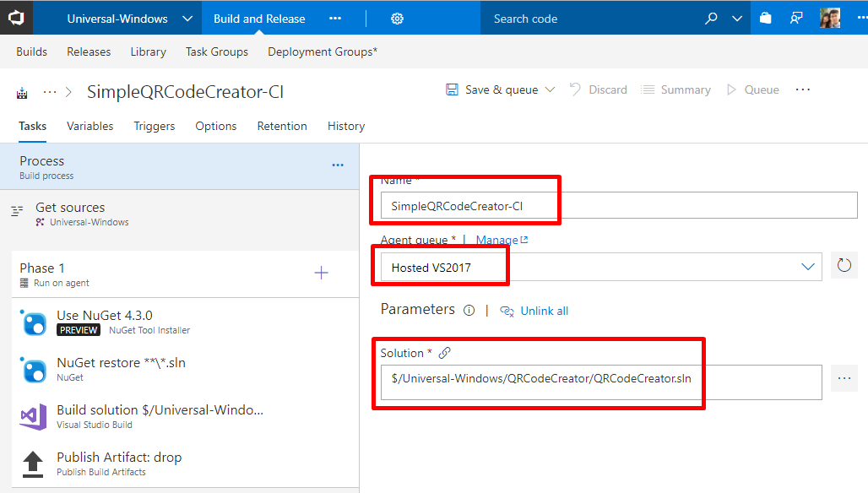Open the Task Groups page
868x493 pixels.
(x=216, y=51)
